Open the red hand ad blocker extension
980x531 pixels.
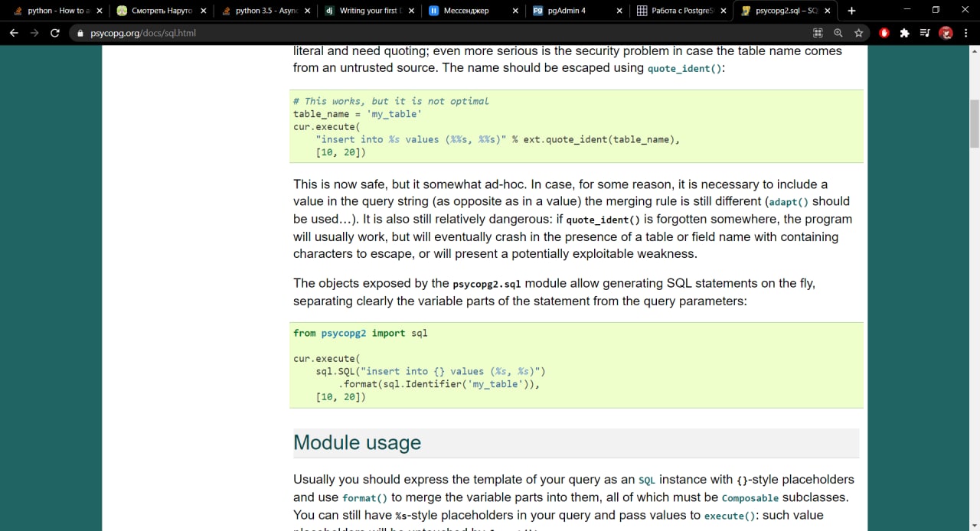(884, 33)
